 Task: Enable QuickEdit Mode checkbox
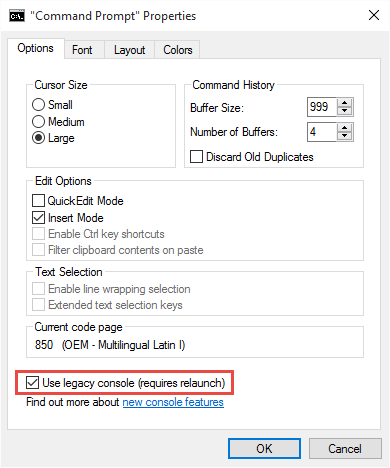click(x=38, y=201)
